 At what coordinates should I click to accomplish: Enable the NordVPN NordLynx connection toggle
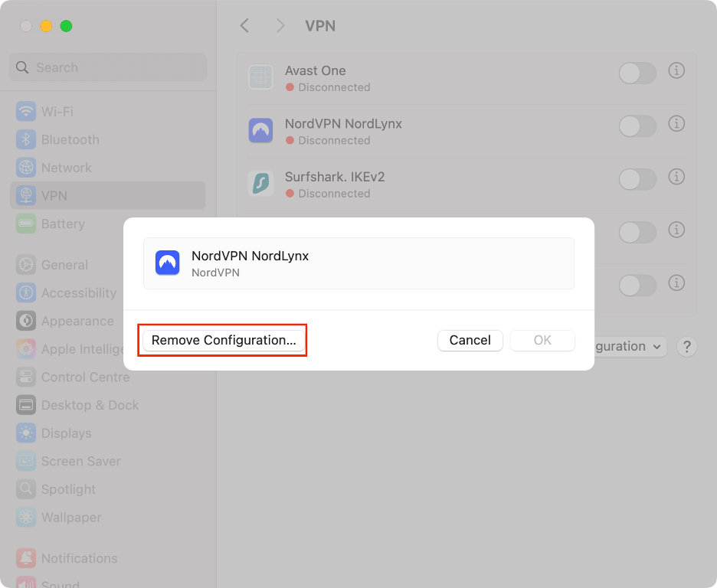pos(637,126)
